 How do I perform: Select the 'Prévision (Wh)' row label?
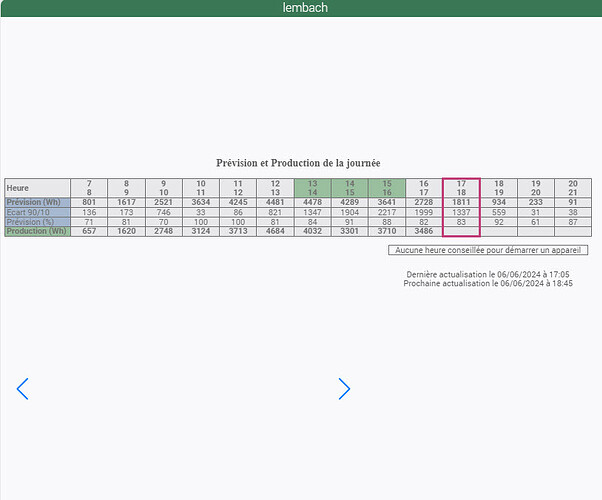[38, 202]
